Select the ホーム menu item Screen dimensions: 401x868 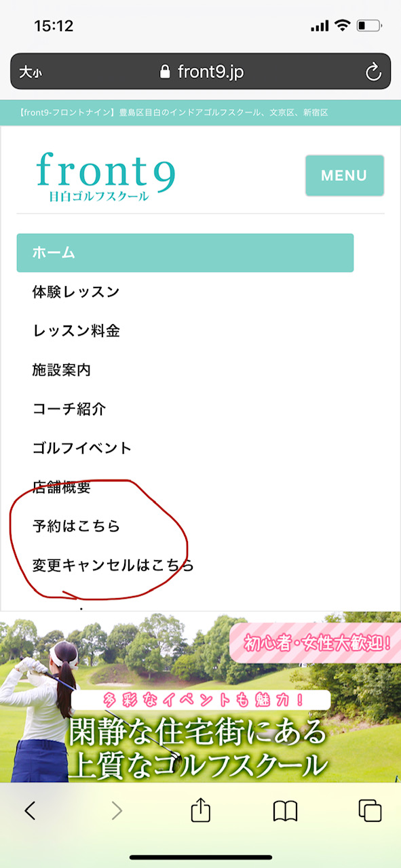[185, 253]
